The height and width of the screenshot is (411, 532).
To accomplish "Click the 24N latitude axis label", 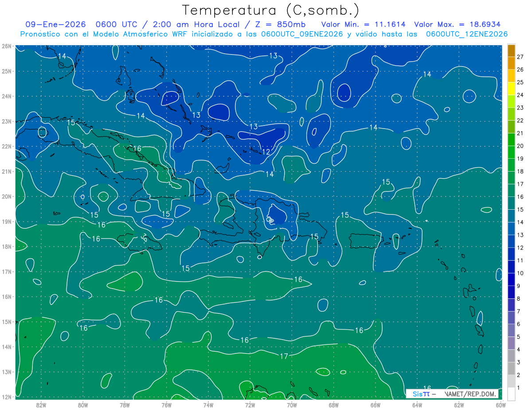I will point(6,96).
